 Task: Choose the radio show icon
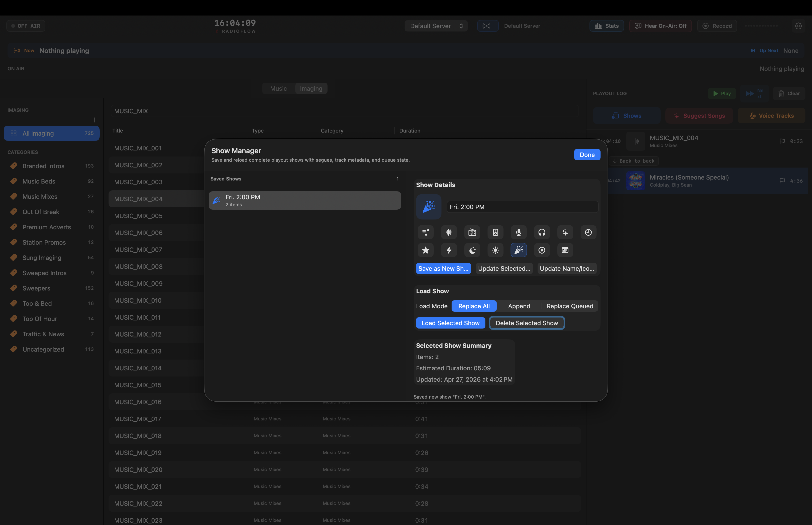472,232
